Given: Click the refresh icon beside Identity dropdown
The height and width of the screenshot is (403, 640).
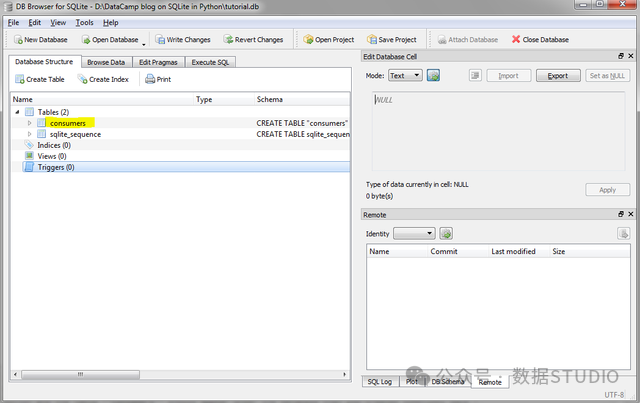Looking at the screenshot, I should pyautogui.click(x=446, y=234).
